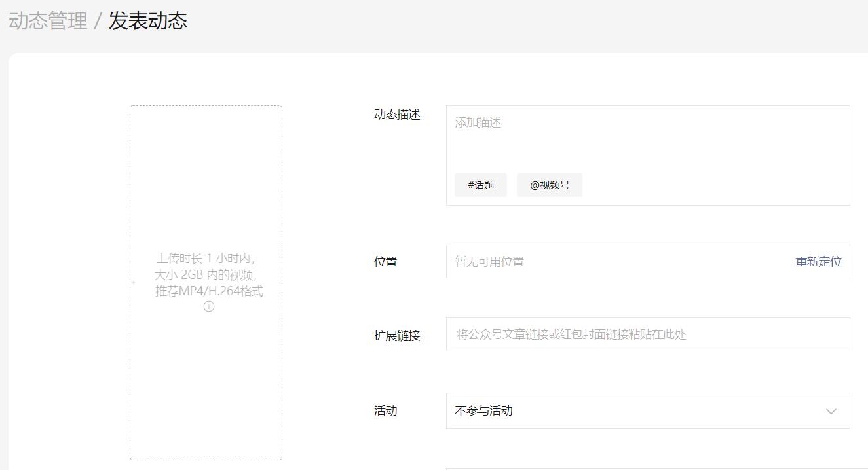Click the info icon under upload requirements
This screenshot has height=470, width=868.
coord(209,306)
